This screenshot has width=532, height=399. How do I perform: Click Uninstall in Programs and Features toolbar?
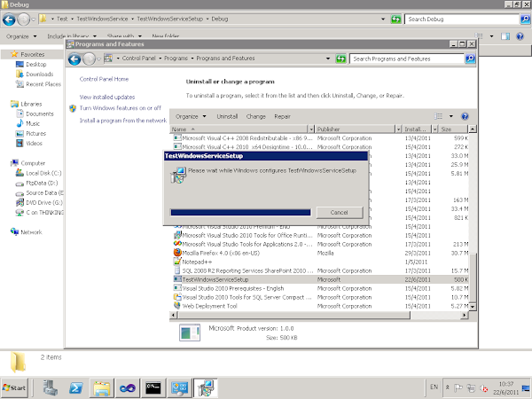click(227, 116)
